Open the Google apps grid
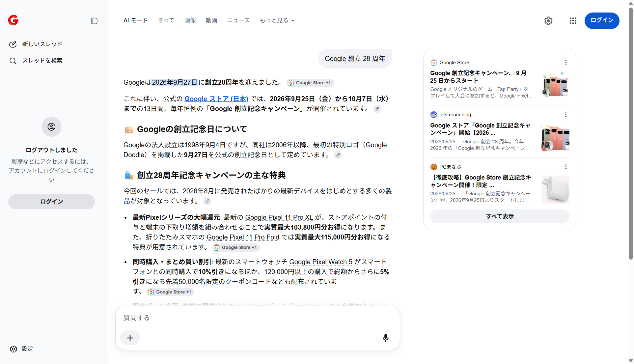Image resolution: width=634 pixels, height=364 pixels. coord(573,21)
